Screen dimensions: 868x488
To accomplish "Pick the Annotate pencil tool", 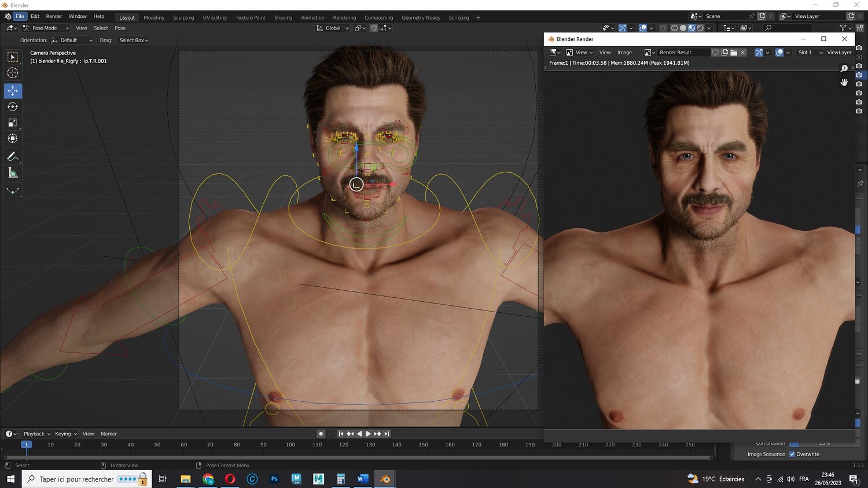I will [13, 157].
